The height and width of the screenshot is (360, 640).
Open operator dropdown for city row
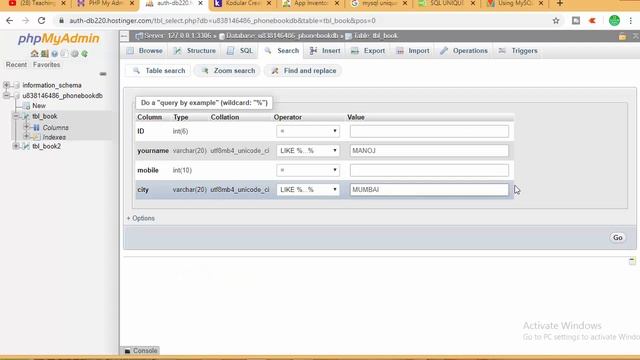pyautogui.click(x=308, y=190)
